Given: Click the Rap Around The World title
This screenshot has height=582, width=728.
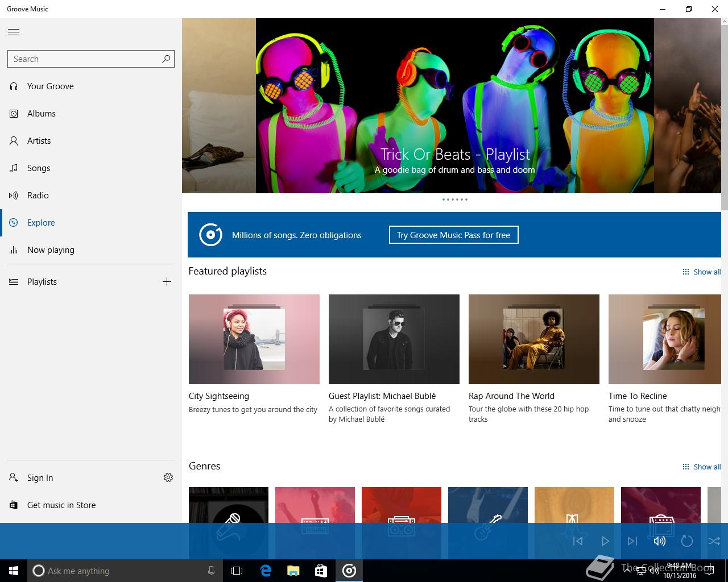Looking at the screenshot, I should tap(511, 396).
